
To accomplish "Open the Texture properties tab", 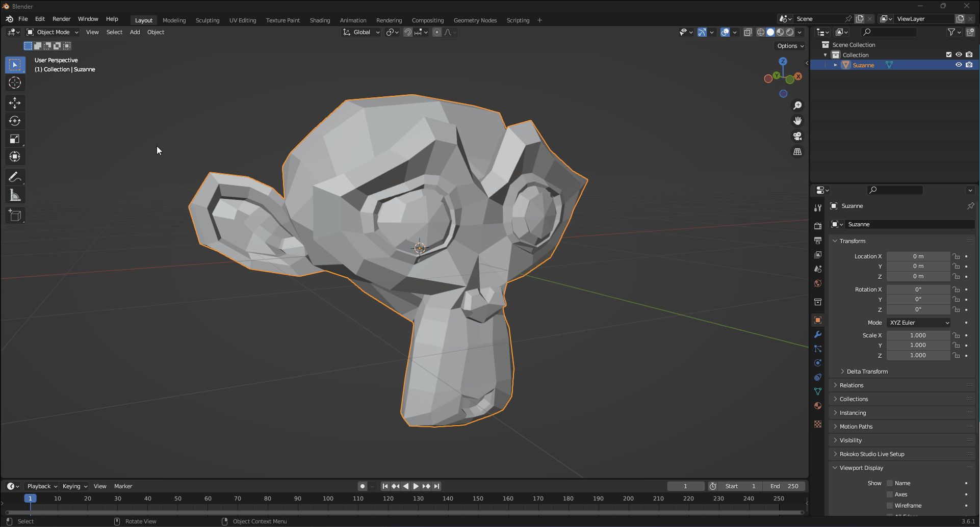I will (818, 424).
